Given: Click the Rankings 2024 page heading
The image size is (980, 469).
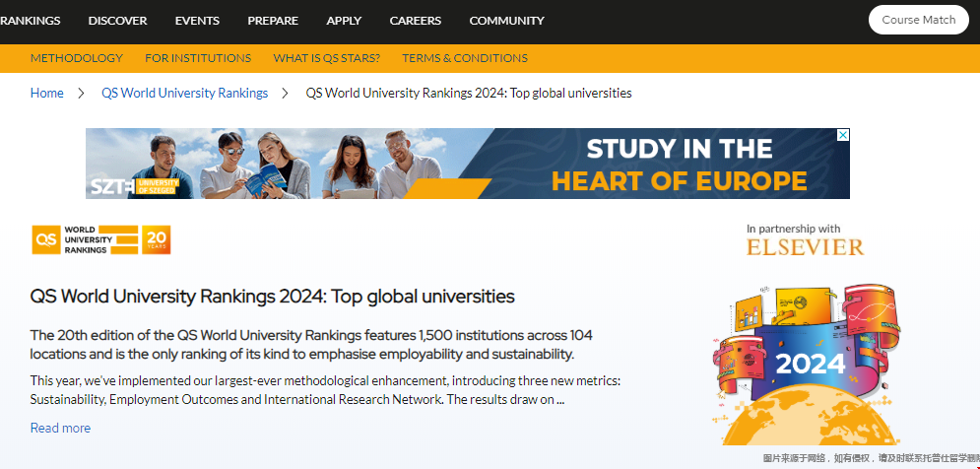Looking at the screenshot, I should coord(273,297).
